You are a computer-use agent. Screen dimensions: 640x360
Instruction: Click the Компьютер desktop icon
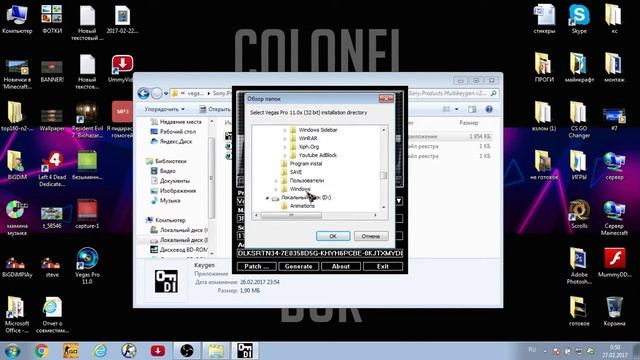17,19
